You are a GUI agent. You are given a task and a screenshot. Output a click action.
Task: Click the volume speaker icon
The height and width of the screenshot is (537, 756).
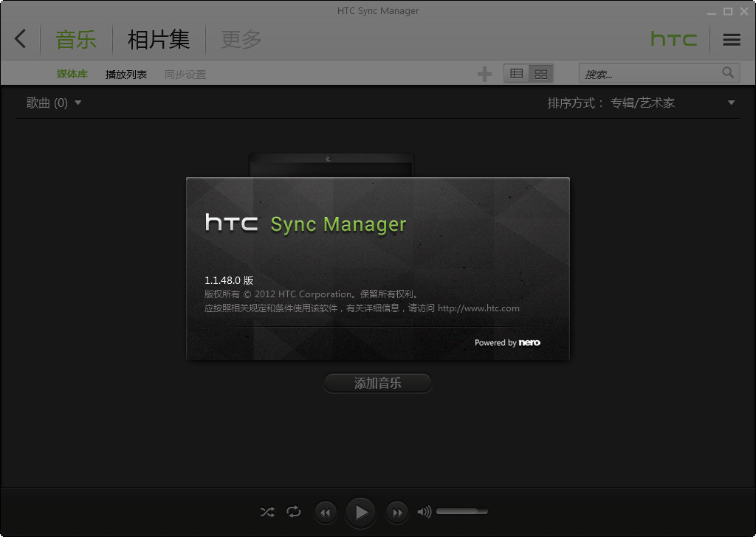[423, 511]
